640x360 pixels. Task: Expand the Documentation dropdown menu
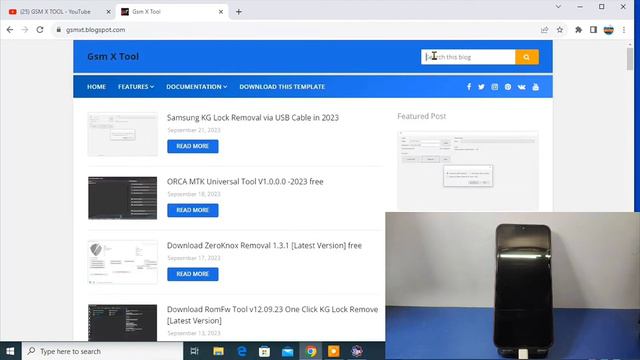[197, 87]
